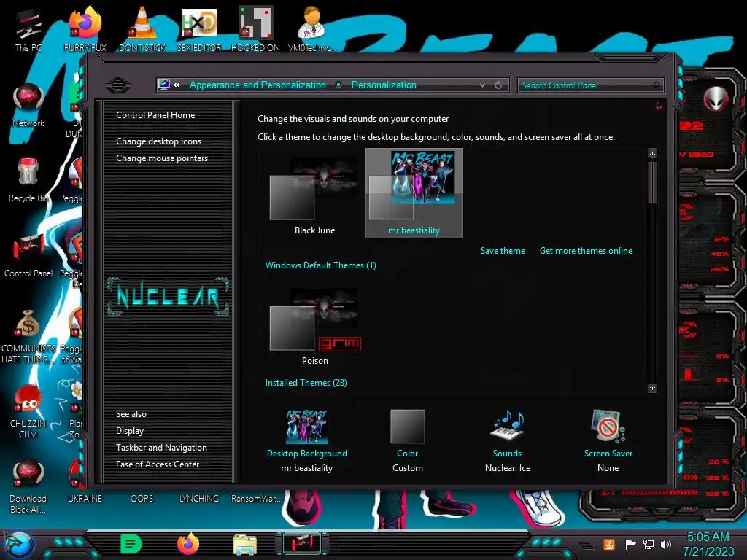Open the Display link under See also

(x=130, y=431)
